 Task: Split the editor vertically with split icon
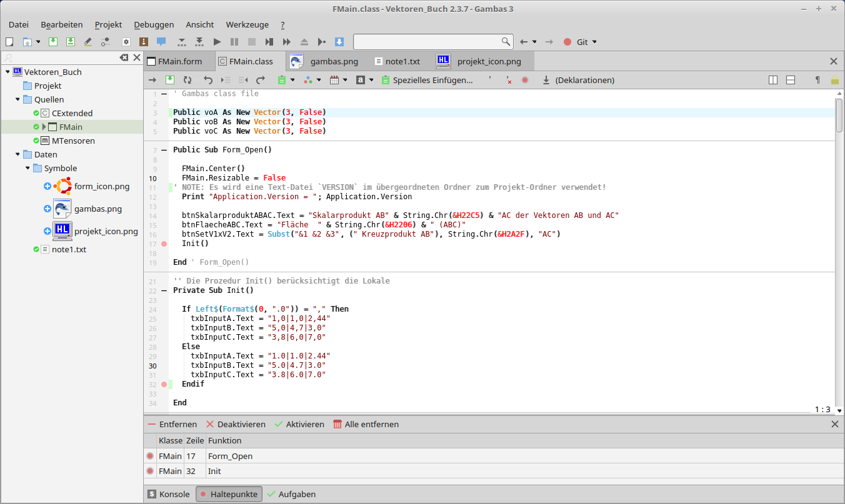(773, 80)
